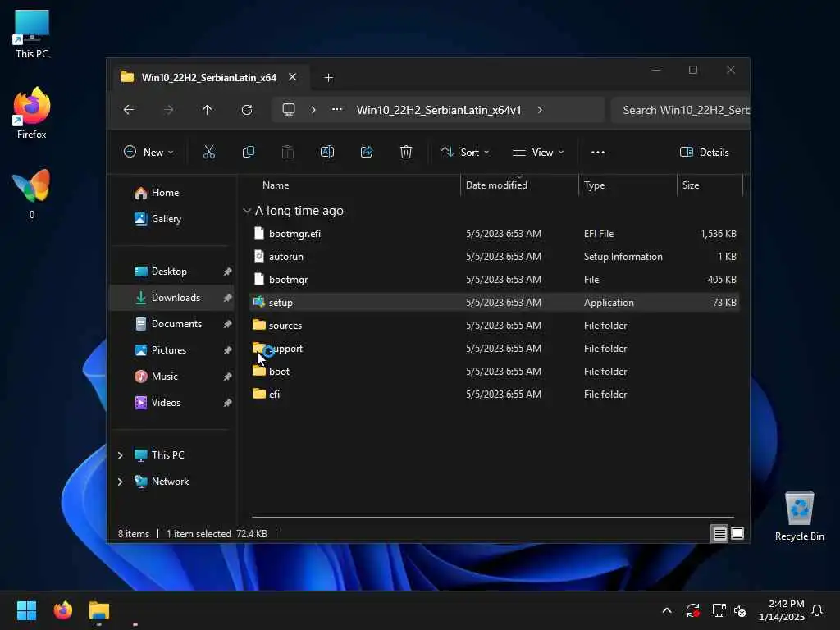The width and height of the screenshot is (840, 630).
Task: Click the Copy icon in toolbar
Action: pos(248,152)
